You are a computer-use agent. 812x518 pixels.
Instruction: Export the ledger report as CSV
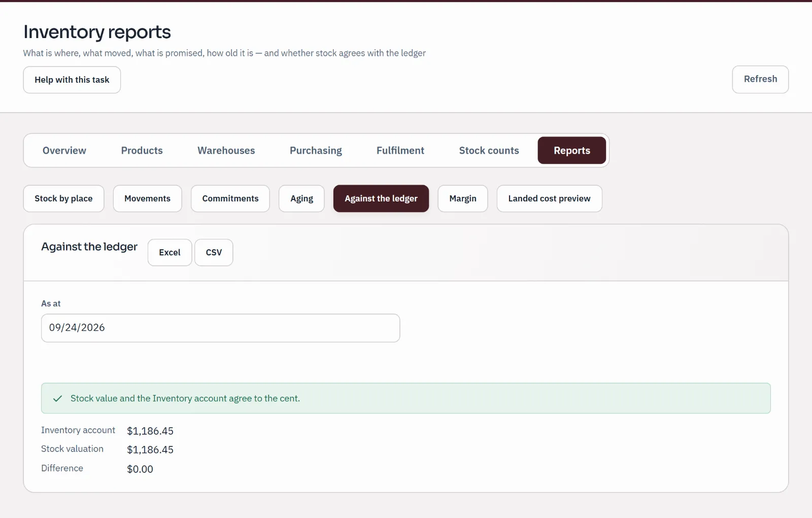click(x=214, y=253)
